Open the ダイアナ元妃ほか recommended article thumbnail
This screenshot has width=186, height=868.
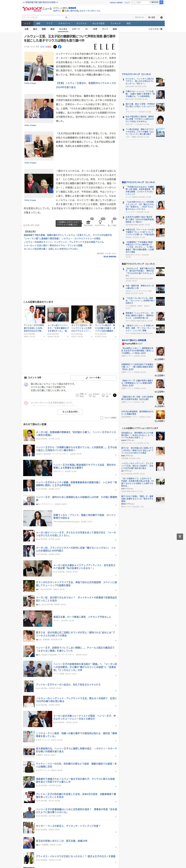click(x=82, y=314)
